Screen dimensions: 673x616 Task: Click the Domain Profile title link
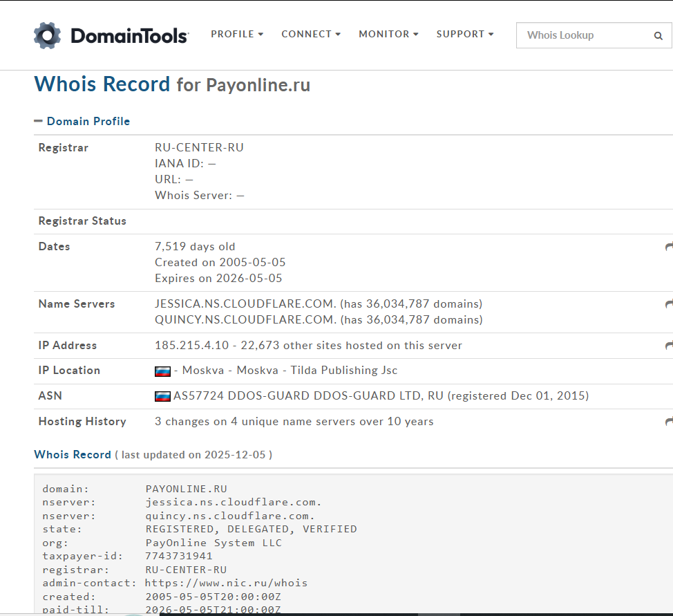pyautogui.click(x=88, y=121)
